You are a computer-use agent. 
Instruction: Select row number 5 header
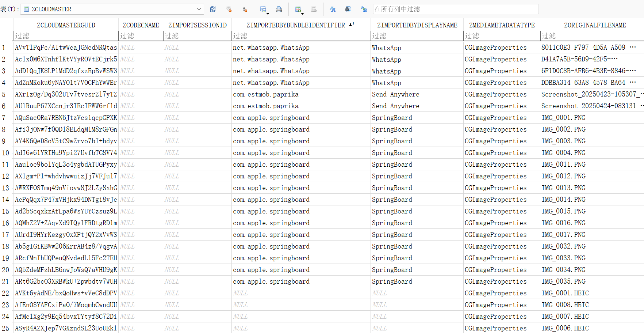[6, 94]
